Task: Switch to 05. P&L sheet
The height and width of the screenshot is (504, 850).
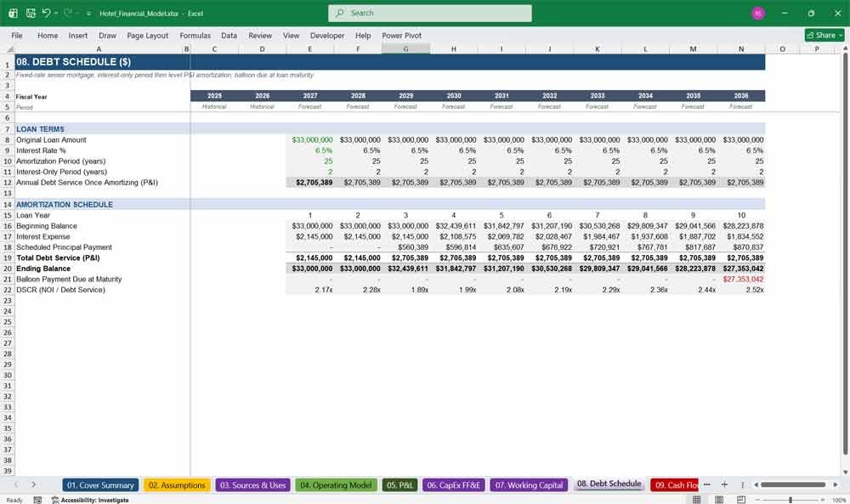Action: [x=399, y=485]
